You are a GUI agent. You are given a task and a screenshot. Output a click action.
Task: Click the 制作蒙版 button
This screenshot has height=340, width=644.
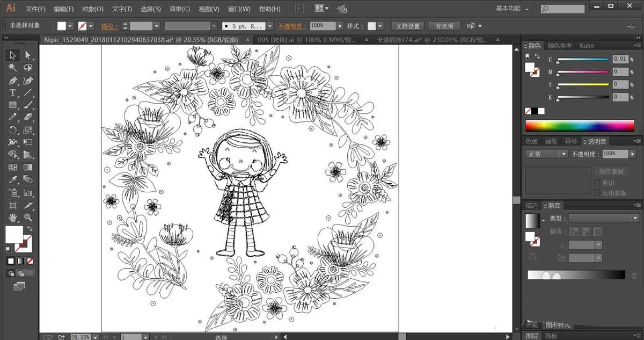coord(612,171)
